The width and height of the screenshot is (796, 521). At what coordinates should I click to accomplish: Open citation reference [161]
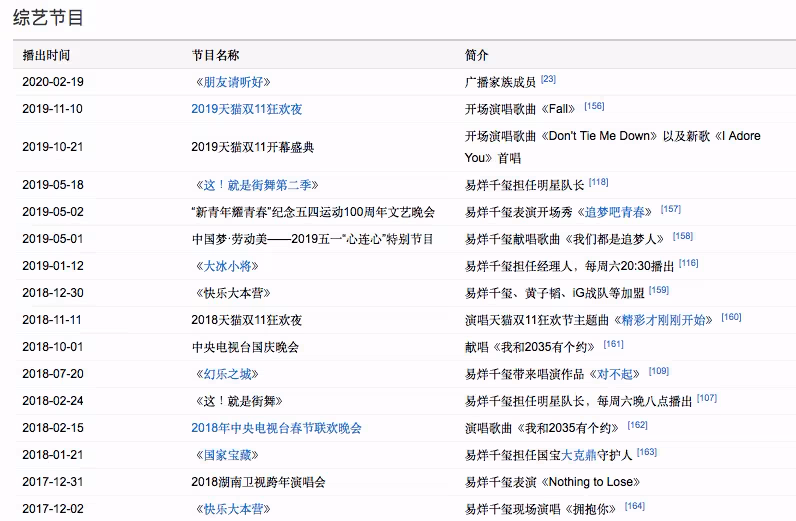(x=613, y=344)
